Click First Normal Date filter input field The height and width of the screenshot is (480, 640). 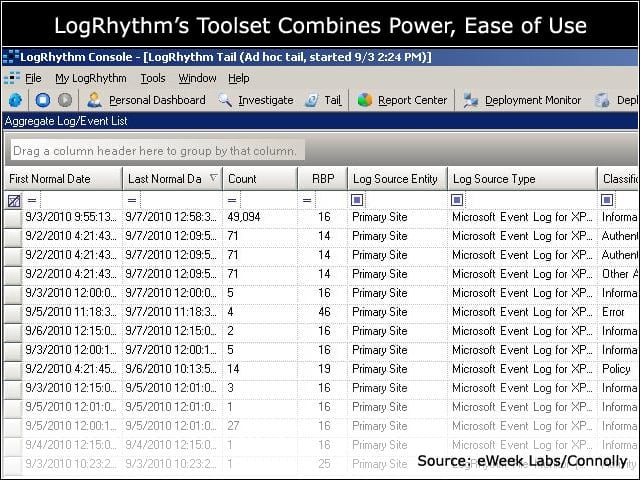(x=81, y=200)
